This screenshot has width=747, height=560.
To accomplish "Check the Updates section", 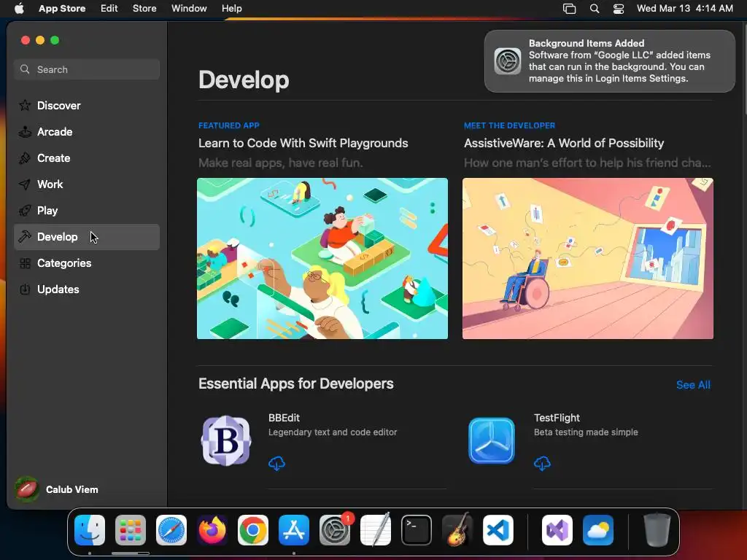I will 87,289.
